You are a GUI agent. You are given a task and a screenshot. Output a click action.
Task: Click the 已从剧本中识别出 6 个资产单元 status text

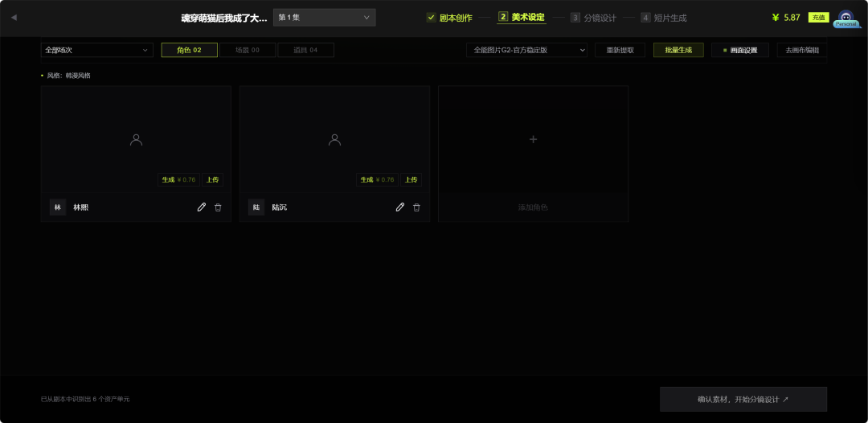click(x=85, y=399)
